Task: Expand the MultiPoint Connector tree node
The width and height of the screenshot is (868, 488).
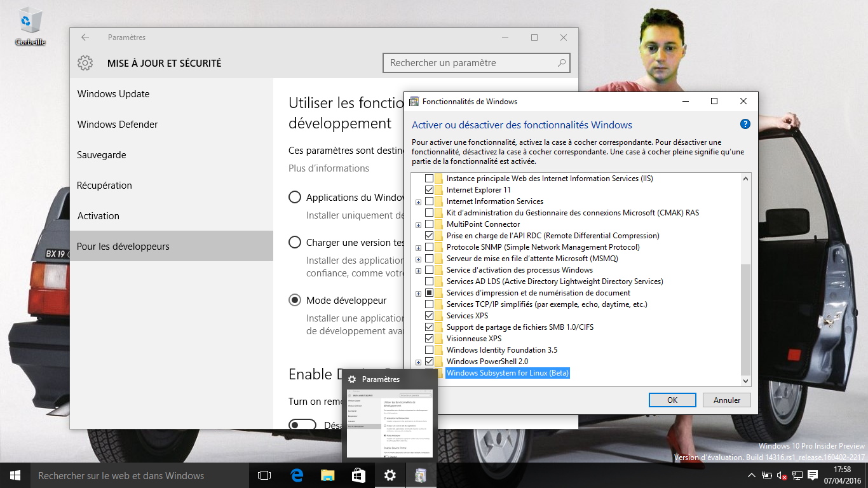Action: pos(418,225)
